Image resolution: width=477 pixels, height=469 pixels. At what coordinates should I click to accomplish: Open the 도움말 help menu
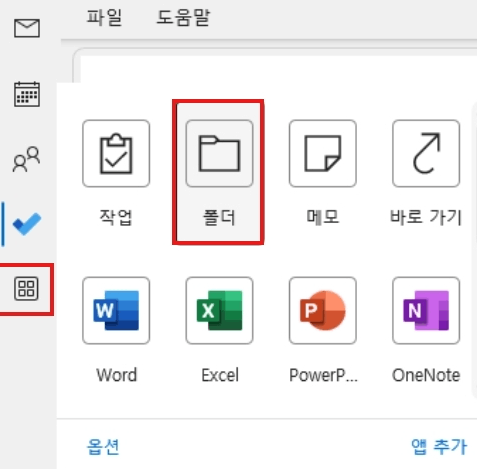183,17
